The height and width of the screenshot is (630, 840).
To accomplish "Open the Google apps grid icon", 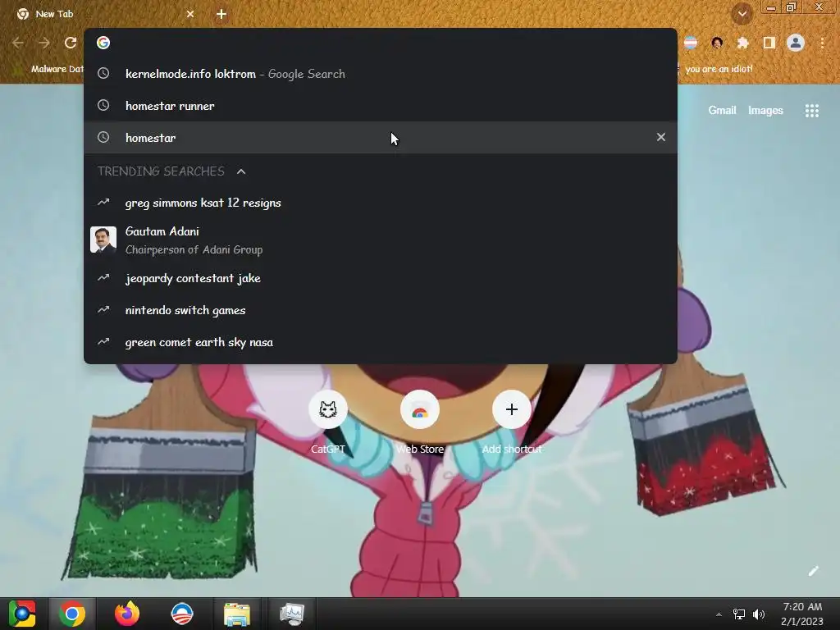I will coord(811,111).
